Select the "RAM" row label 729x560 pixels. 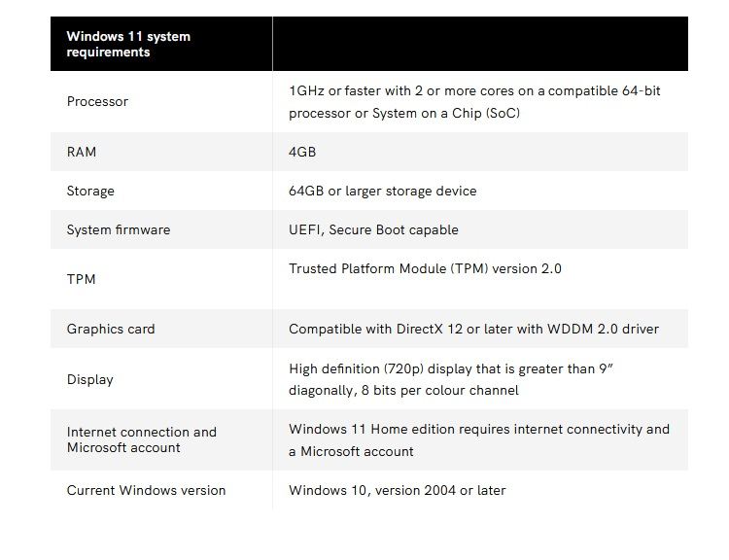(x=82, y=152)
